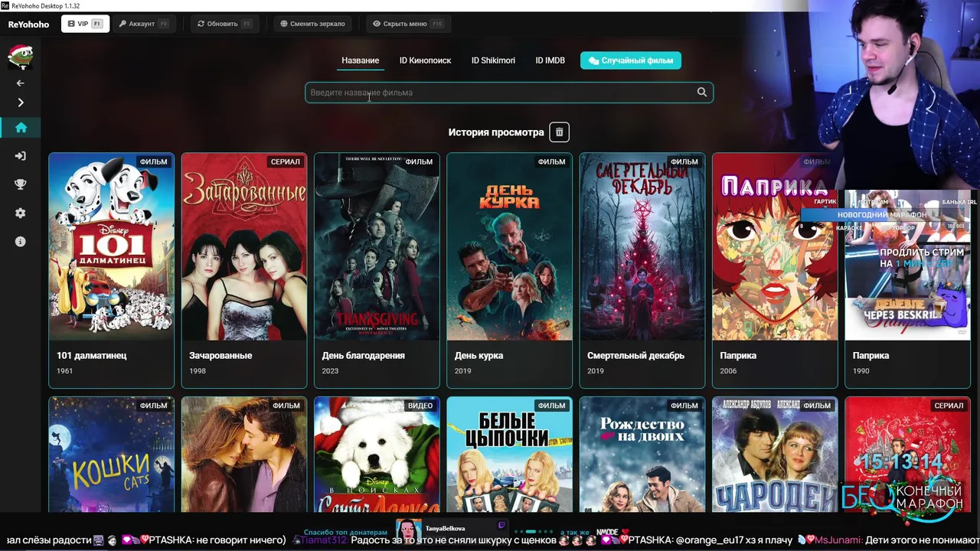Open the trophy icon in sidebar

point(21,184)
